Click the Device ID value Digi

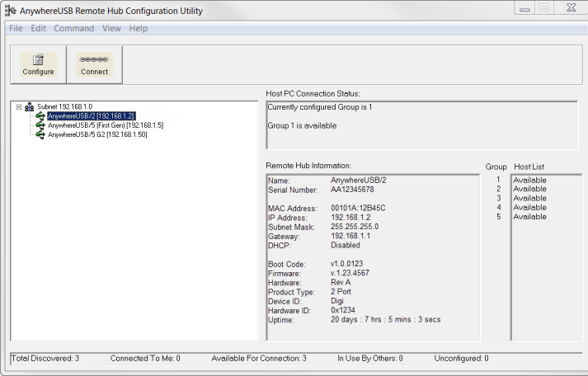(337, 301)
